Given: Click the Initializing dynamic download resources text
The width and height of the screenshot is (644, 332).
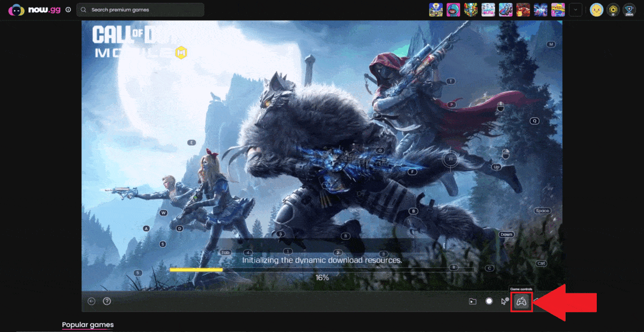Looking at the screenshot, I should coord(322,260).
